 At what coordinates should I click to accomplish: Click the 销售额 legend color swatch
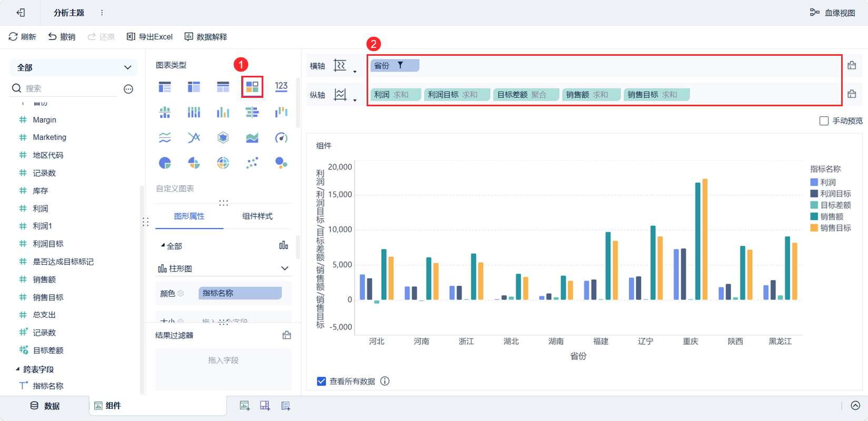tap(814, 216)
